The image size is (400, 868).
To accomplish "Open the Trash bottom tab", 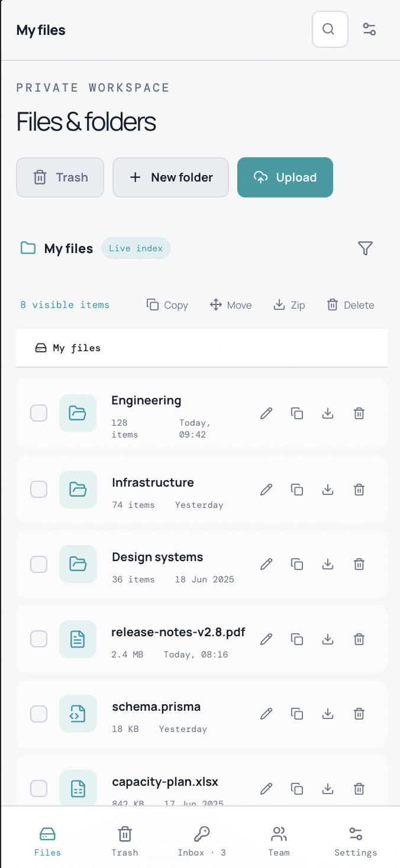I will click(x=125, y=842).
